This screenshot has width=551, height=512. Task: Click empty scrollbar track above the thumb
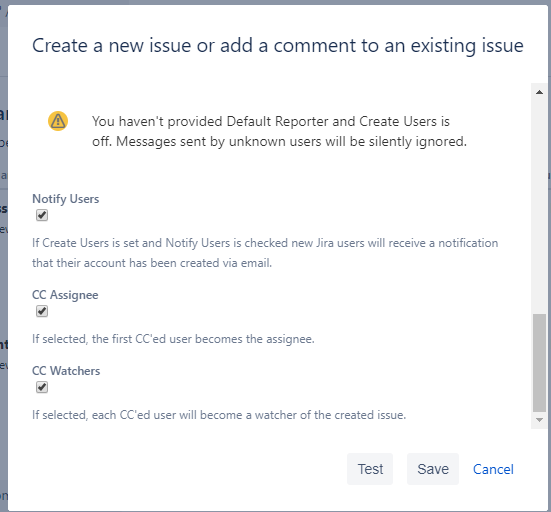click(x=539, y=206)
